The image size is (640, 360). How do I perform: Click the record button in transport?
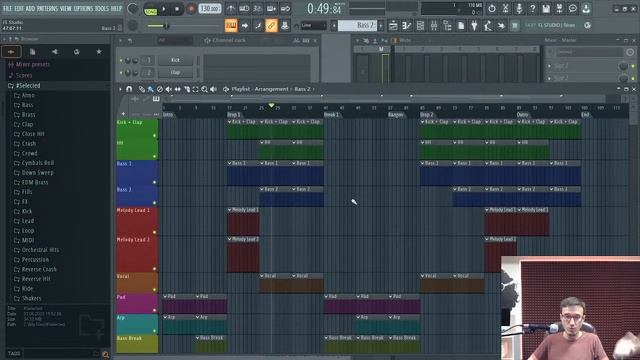[x=191, y=9]
